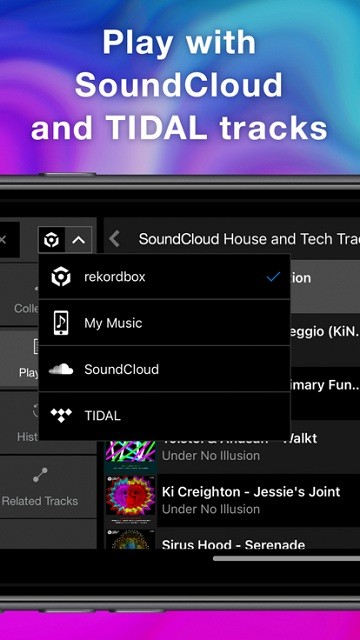360x640 pixels.
Task: Open SoundCloud House and Tech playlist title
Action: [249, 239]
